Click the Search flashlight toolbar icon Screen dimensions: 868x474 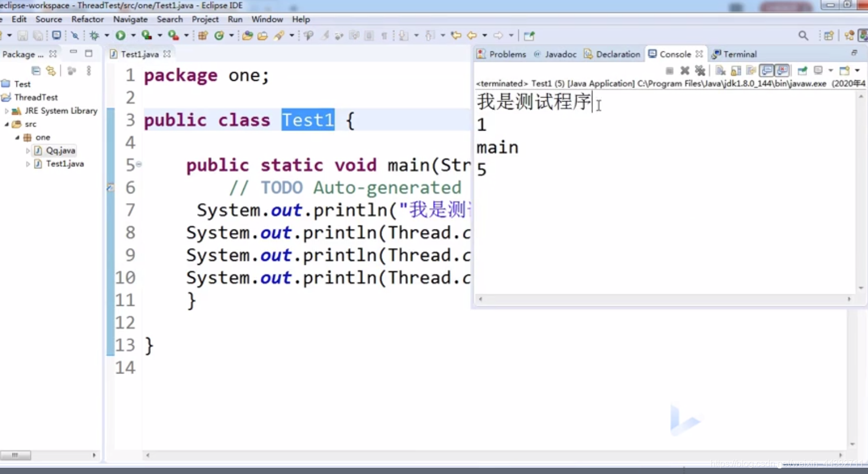[280, 36]
